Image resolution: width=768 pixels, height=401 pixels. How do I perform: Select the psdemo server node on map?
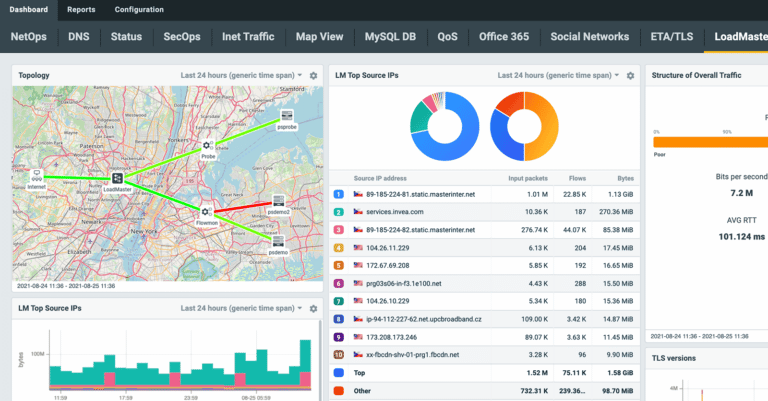[278, 241]
